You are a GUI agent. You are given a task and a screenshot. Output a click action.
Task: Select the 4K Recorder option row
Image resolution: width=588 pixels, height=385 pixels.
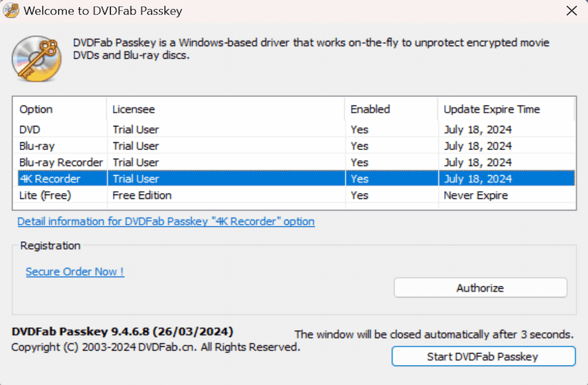click(296, 179)
